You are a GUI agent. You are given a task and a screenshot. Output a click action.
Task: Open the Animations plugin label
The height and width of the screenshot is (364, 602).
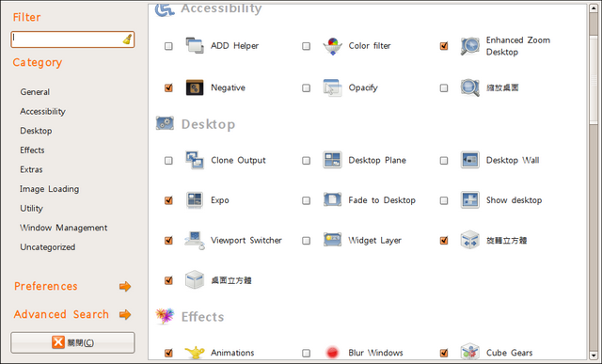(232, 353)
